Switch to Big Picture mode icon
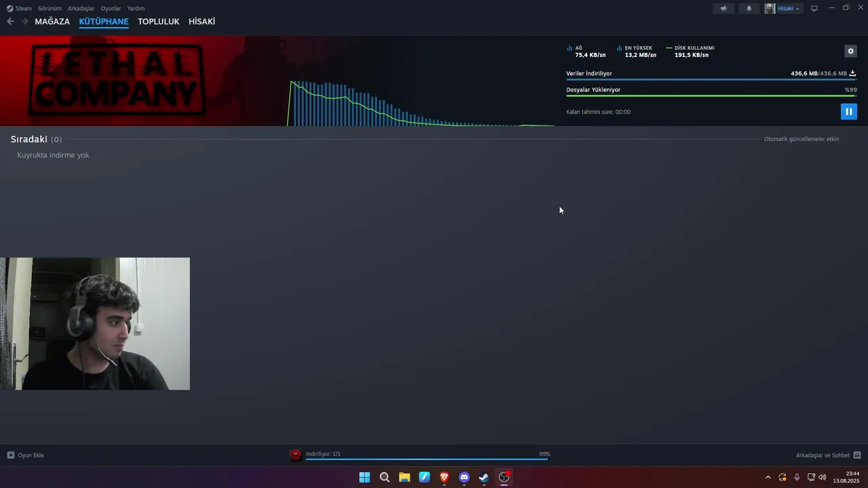The height and width of the screenshot is (488, 868). (x=814, y=8)
